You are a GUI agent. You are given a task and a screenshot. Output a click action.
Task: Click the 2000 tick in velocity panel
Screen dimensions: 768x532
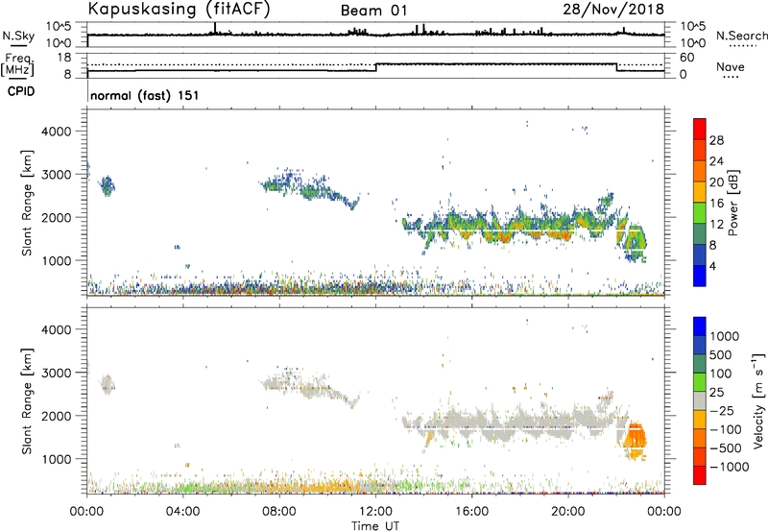pyautogui.click(x=57, y=416)
